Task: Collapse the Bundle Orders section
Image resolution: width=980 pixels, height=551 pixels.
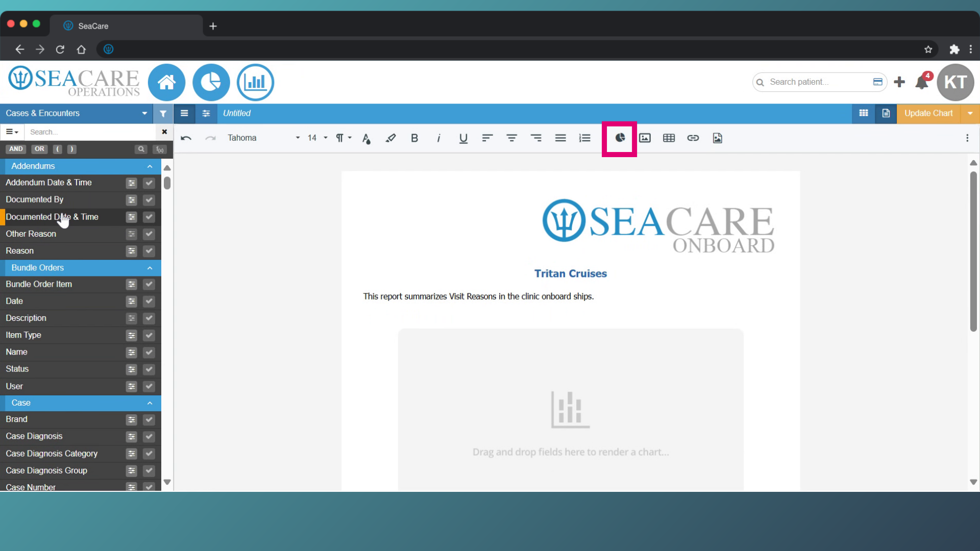Action: pos(150,268)
